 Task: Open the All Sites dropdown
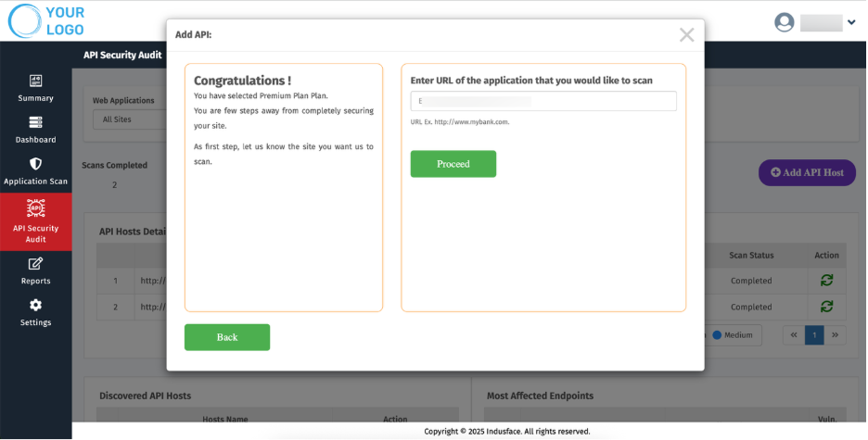pos(130,119)
